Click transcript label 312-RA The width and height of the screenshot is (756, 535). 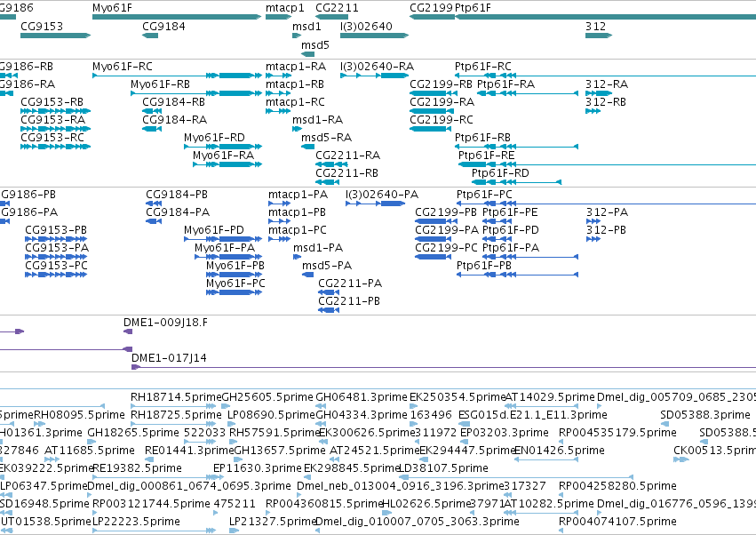point(607,84)
